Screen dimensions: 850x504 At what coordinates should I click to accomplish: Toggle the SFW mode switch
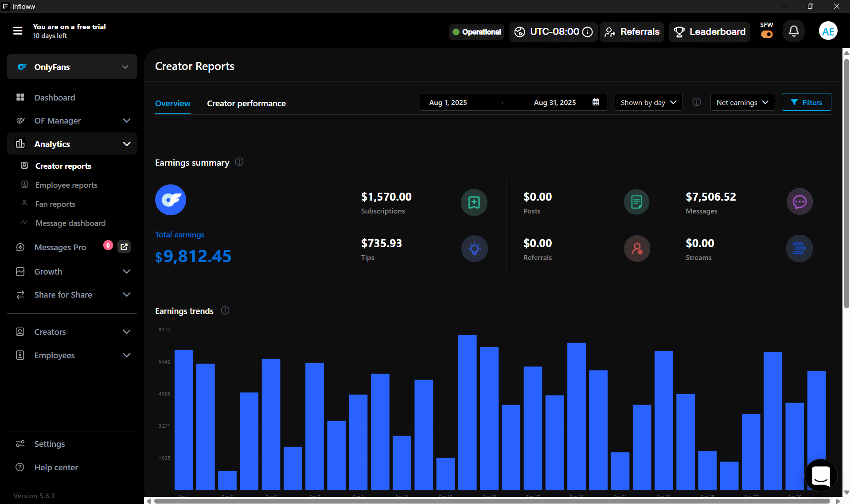[x=767, y=35]
